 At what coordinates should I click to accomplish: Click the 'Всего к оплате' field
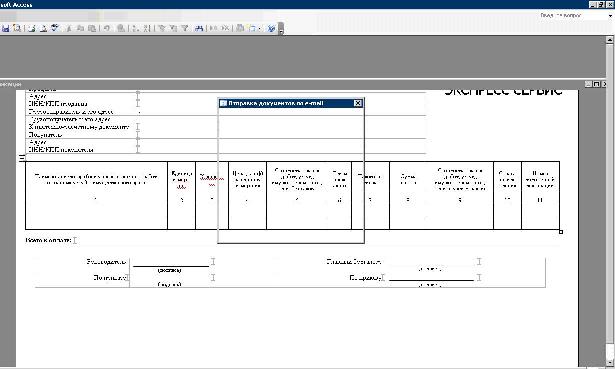pyautogui.click(x=75, y=240)
